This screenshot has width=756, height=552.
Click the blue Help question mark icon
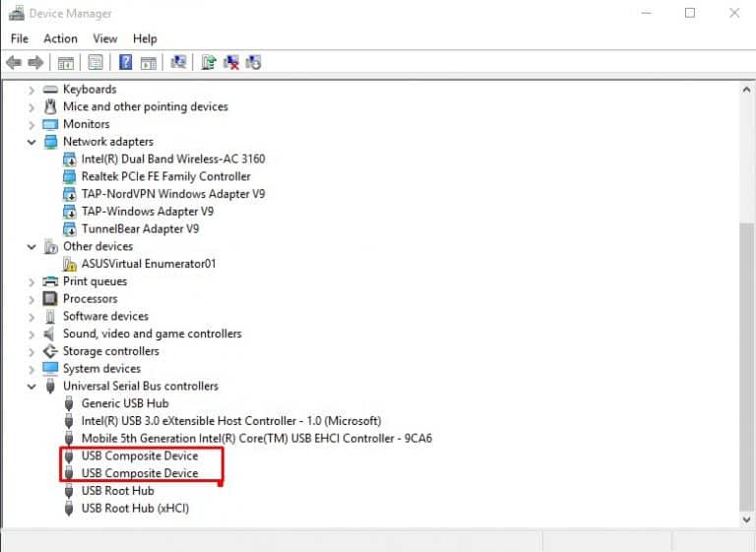pyautogui.click(x=125, y=62)
